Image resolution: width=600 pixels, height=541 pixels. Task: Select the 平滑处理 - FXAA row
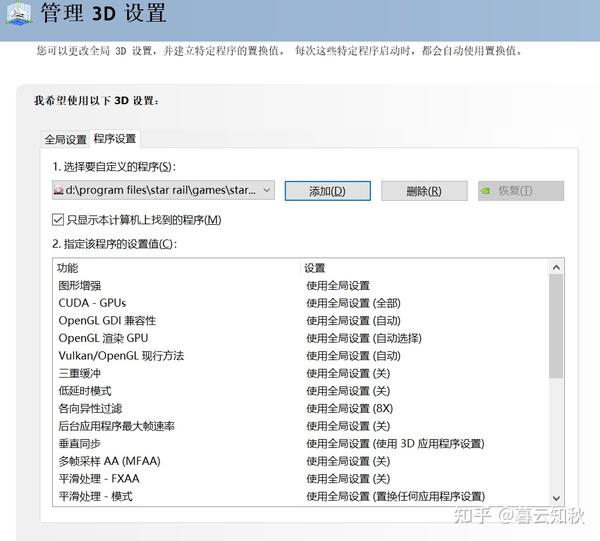[301, 479]
